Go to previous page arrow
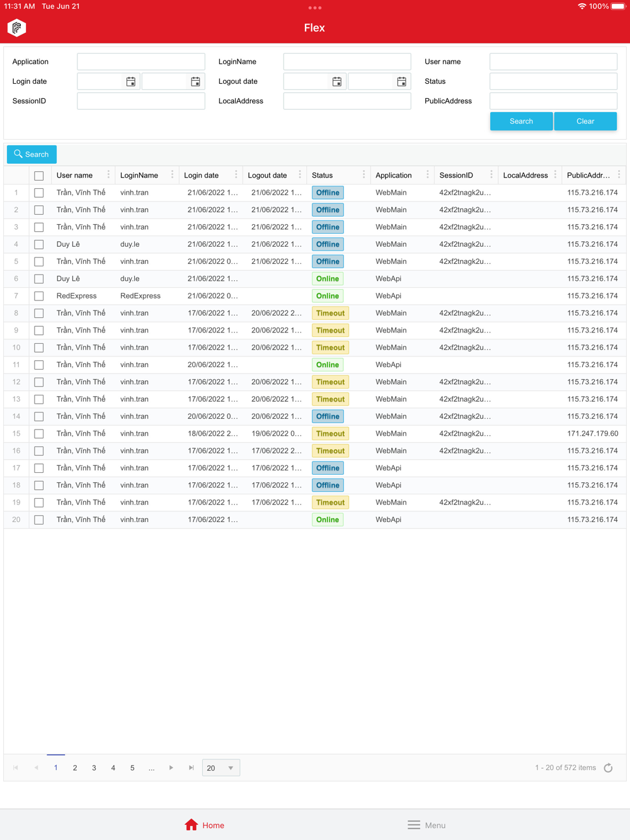 click(x=37, y=768)
